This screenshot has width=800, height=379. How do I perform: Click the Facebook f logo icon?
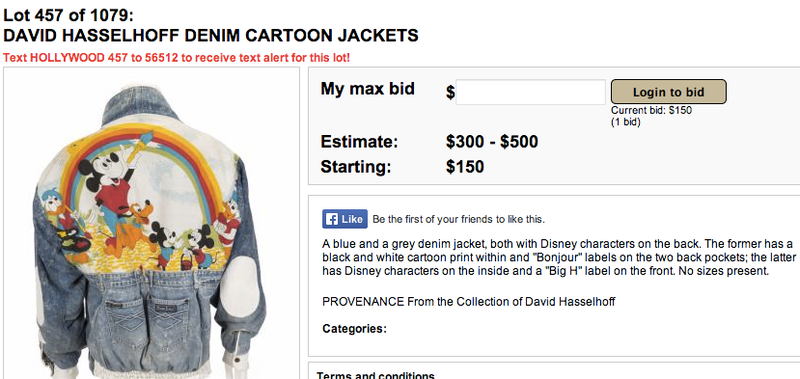[x=331, y=219]
